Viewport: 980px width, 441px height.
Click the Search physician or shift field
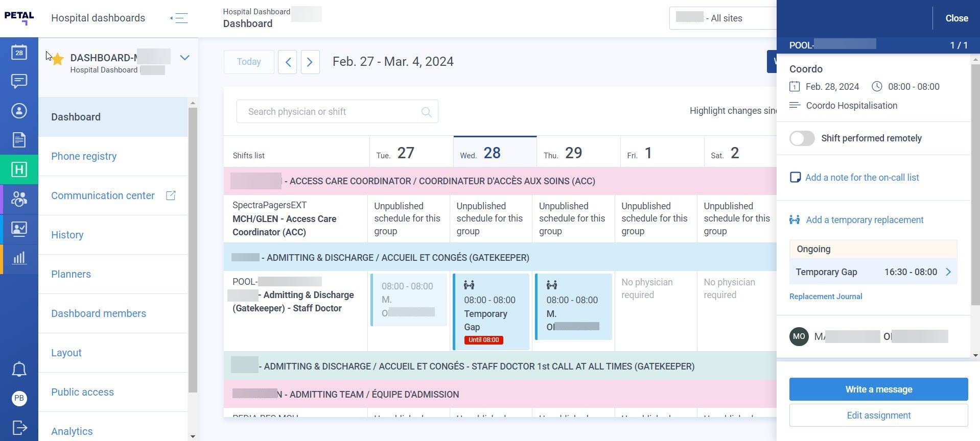337,111
